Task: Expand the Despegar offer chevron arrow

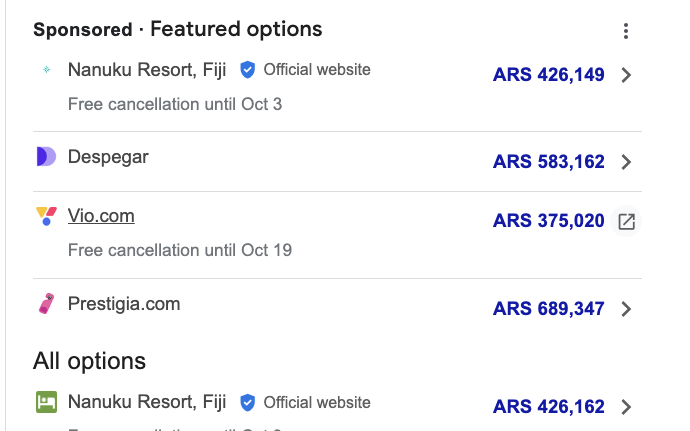Action: click(626, 162)
